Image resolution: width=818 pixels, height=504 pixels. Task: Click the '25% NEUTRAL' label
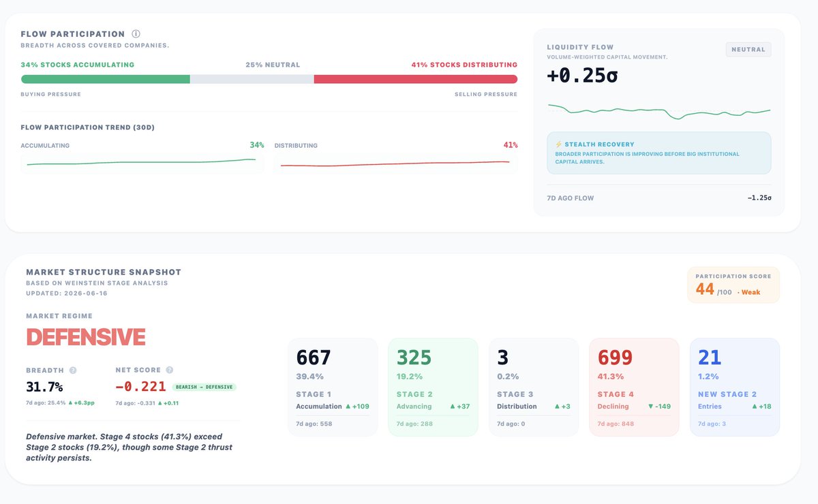[x=273, y=65]
